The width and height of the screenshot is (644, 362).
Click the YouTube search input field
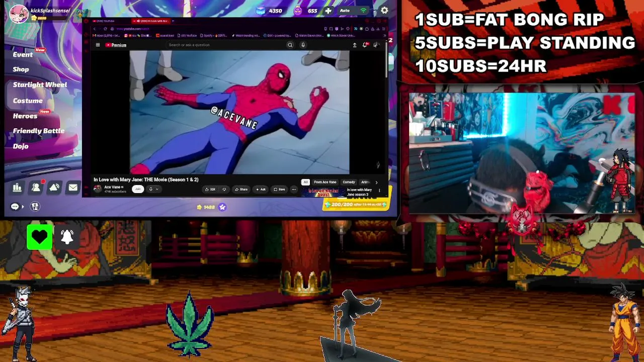[x=225, y=45]
